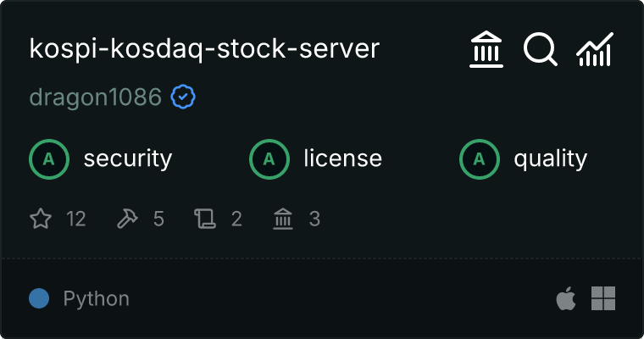644x339 pixels.
Task: Click the license grade A badge
Action: (269, 158)
